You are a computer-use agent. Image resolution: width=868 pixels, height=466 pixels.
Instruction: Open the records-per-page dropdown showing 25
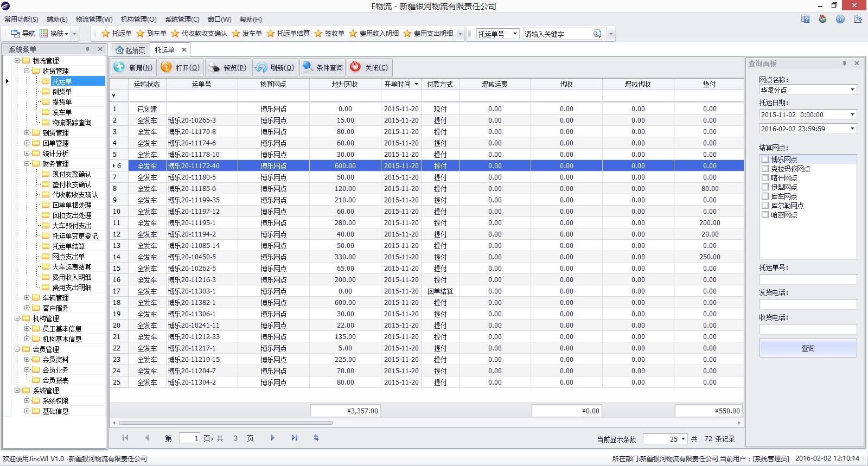[x=682, y=439]
